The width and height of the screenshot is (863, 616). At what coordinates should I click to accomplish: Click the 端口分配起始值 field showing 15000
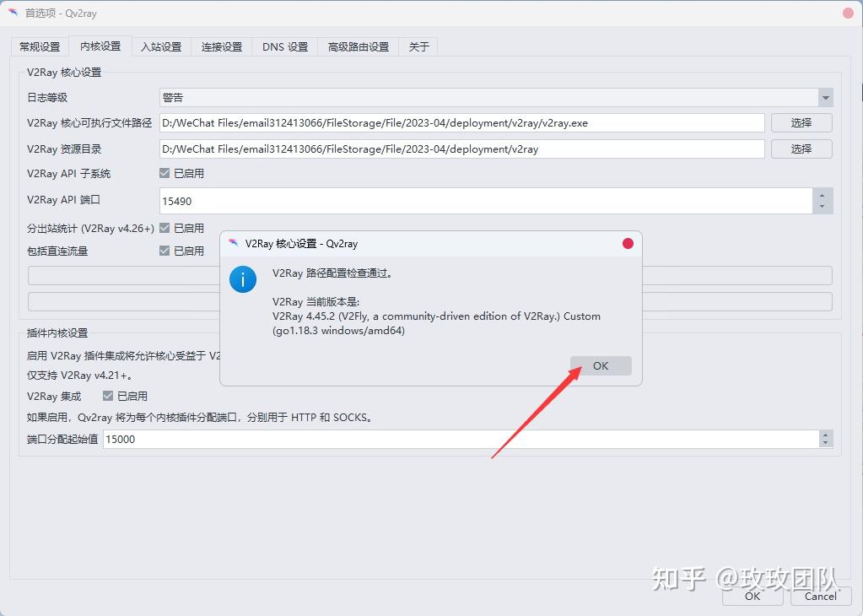461,440
